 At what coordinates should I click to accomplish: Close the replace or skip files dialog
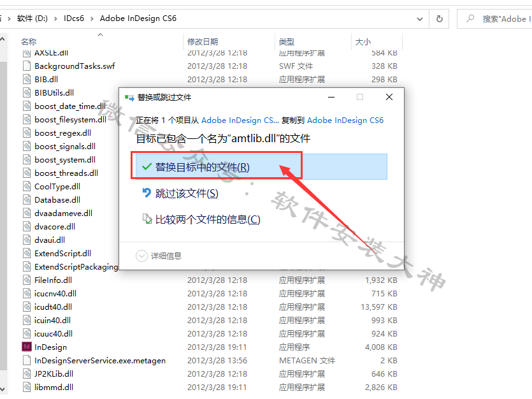click(x=389, y=97)
